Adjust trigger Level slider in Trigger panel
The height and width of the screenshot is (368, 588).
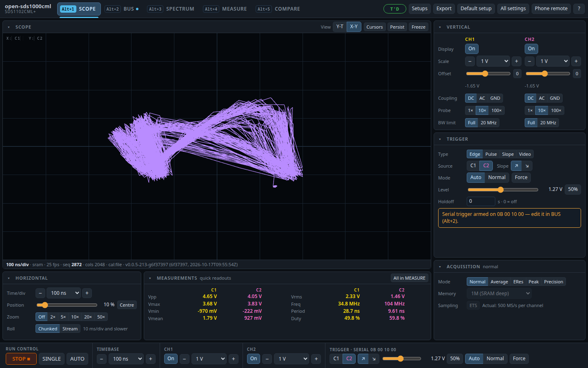pos(503,190)
